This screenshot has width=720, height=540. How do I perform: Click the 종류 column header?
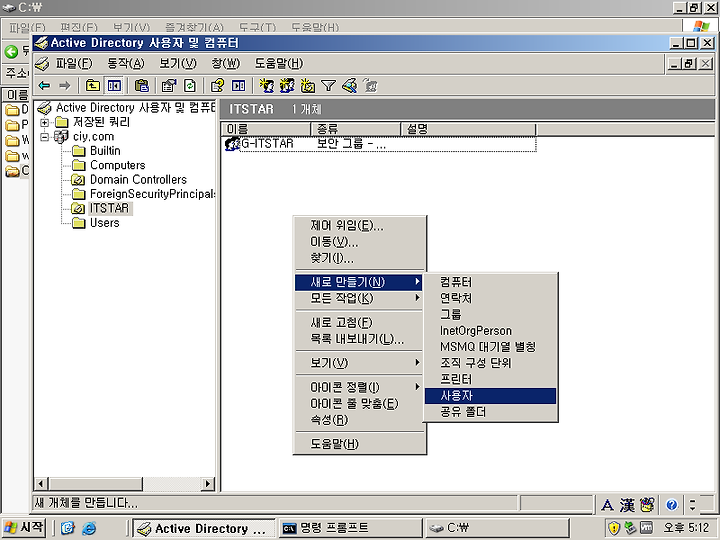coord(356,129)
